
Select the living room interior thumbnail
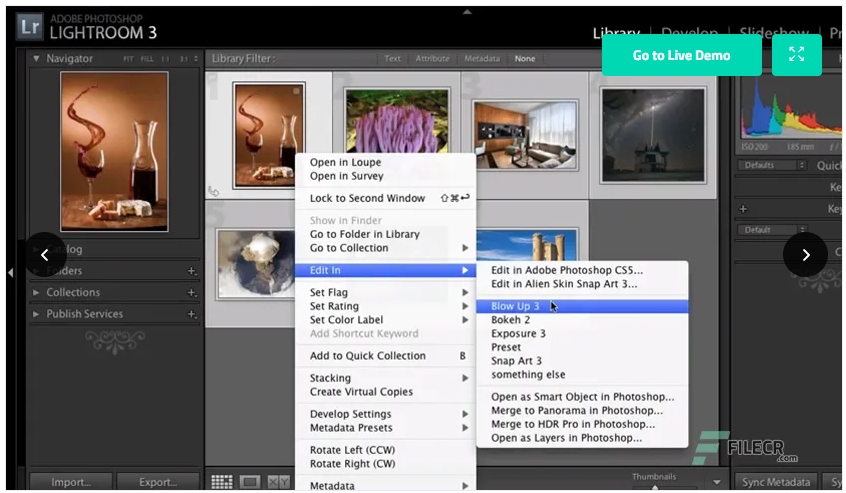525,135
